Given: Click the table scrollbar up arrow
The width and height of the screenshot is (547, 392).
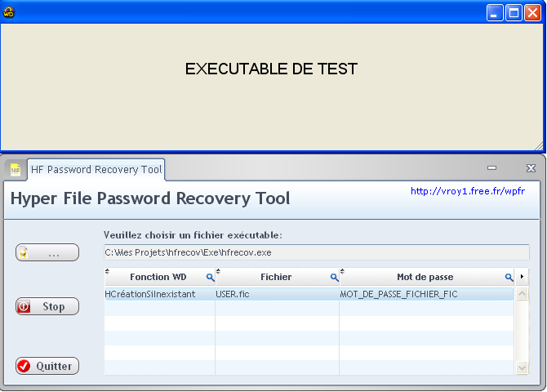Looking at the screenshot, I should pyautogui.click(x=522, y=293).
